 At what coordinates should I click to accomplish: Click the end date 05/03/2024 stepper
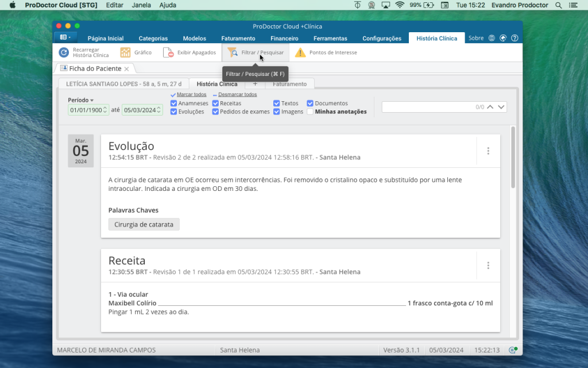[x=158, y=110]
